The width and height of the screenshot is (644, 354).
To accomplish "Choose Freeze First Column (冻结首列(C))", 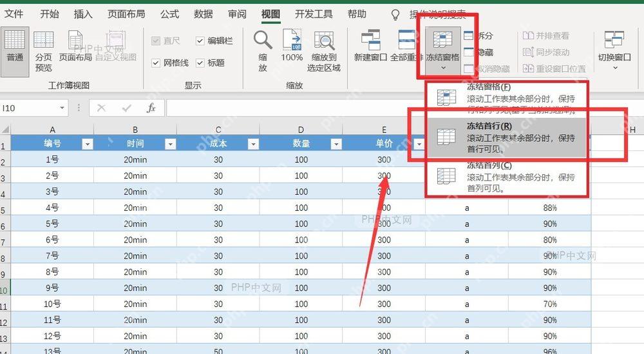I will coord(507,177).
